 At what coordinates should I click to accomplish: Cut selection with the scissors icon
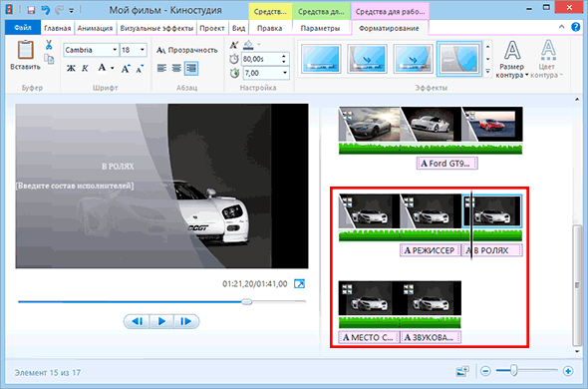tap(49, 45)
